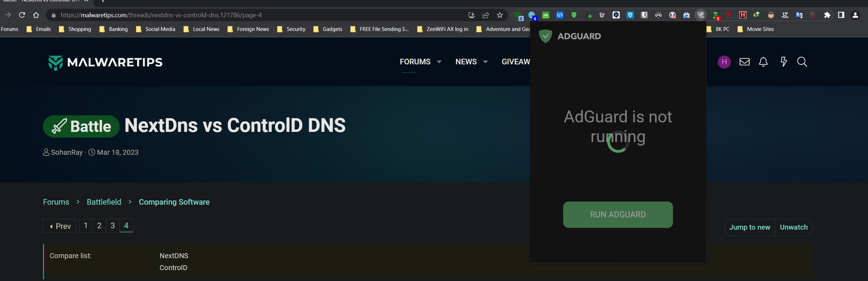Open the Gadgets bookmark folder
This screenshot has height=281, width=868.
point(328,29)
